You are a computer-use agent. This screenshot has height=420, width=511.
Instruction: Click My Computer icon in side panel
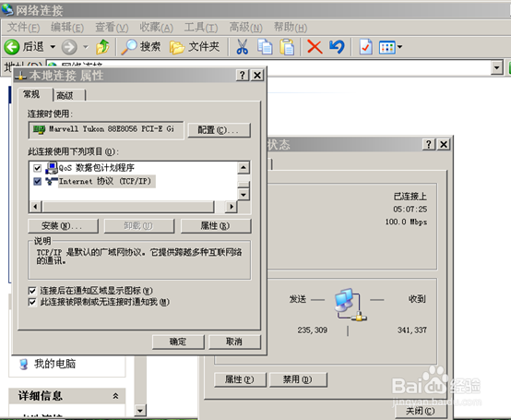pyautogui.click(x=23, y=364)
